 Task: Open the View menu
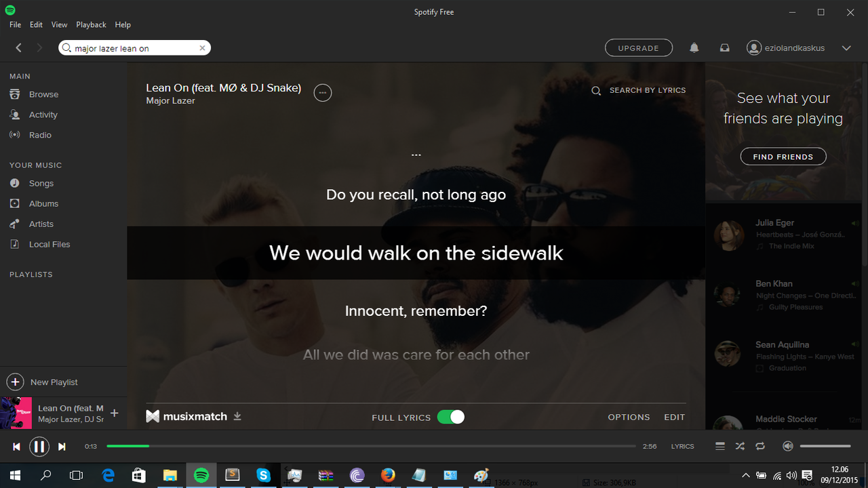[60, 24]
